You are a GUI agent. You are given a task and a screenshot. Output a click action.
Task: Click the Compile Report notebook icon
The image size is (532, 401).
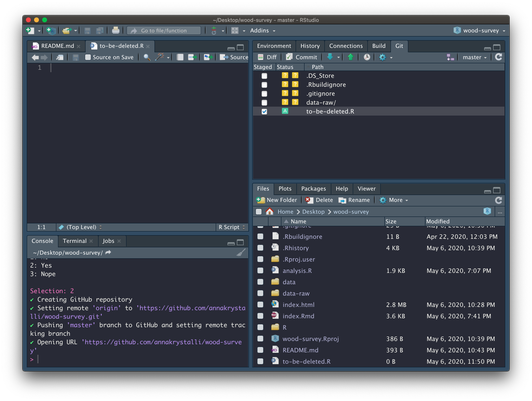pyautogui.click(x=180, y=57)
